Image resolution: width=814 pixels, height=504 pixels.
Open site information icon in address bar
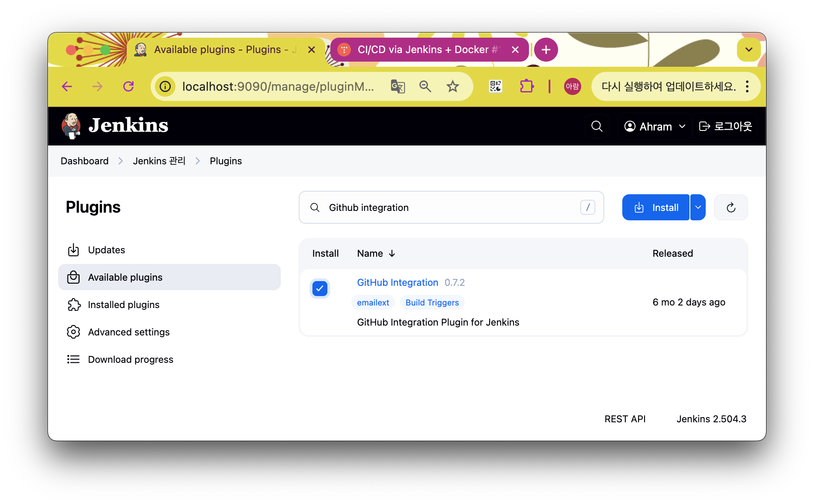pos(165,86)
